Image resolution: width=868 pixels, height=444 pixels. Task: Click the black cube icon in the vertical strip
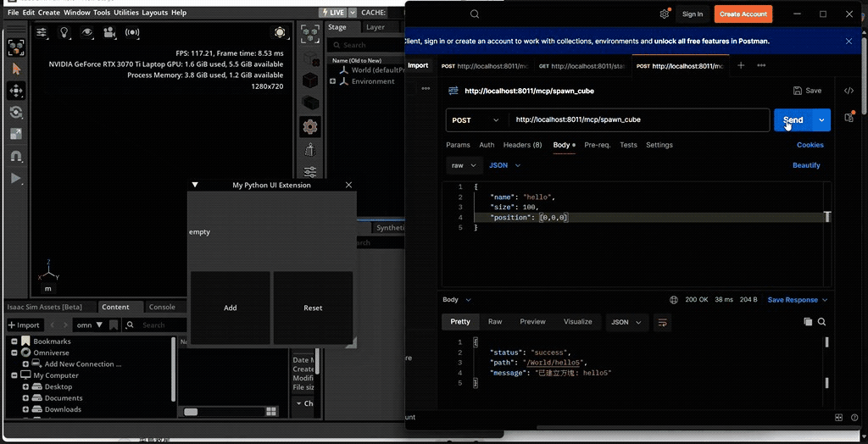310,80
